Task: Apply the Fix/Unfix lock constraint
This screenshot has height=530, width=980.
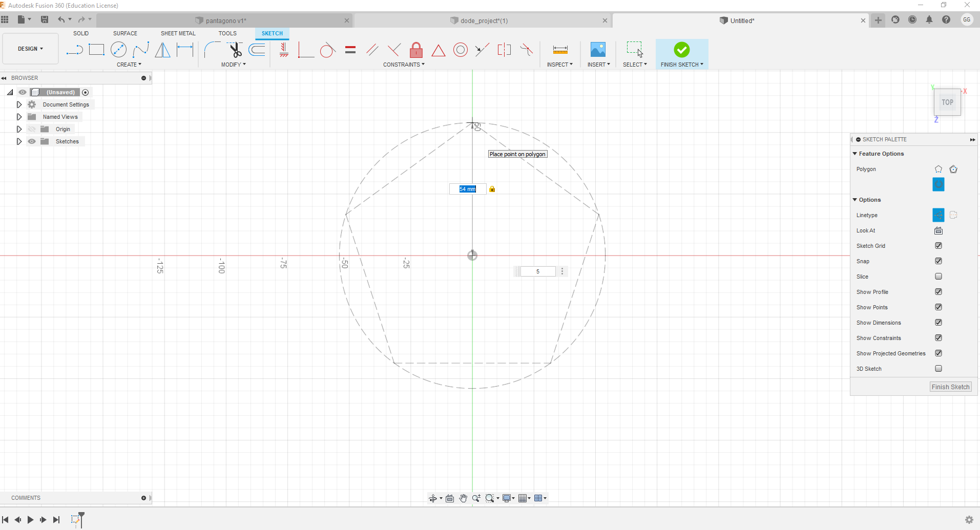Action: click(416, 50)
